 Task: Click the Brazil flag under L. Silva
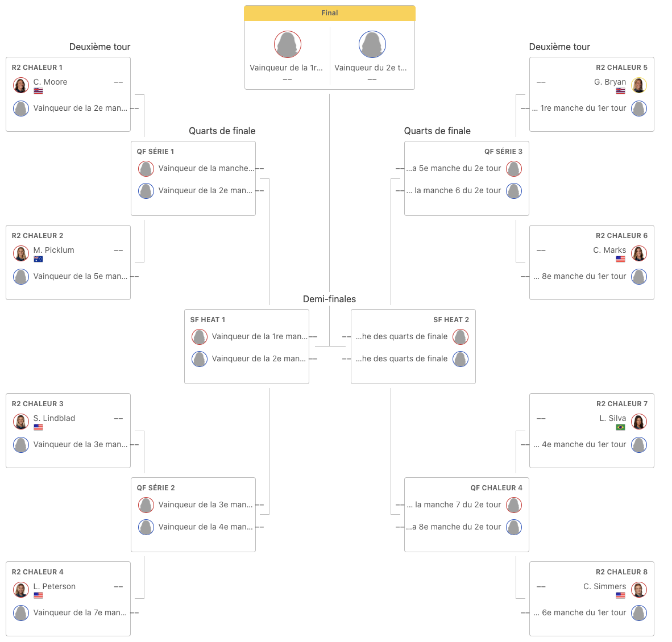(620, 427)
